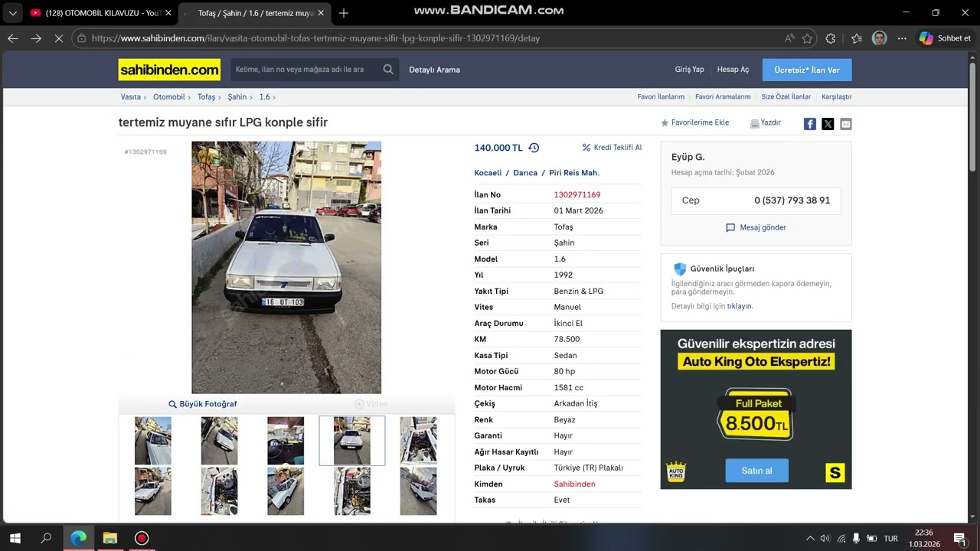Open the 1.6 breadcrumb
Screen dimensions: 980x551
click(264, 97)
